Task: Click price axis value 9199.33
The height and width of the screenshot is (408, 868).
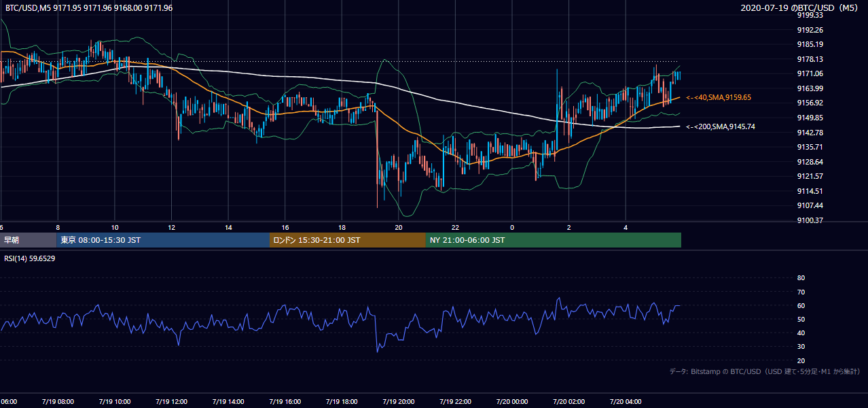Action: [x=810, y=15]
